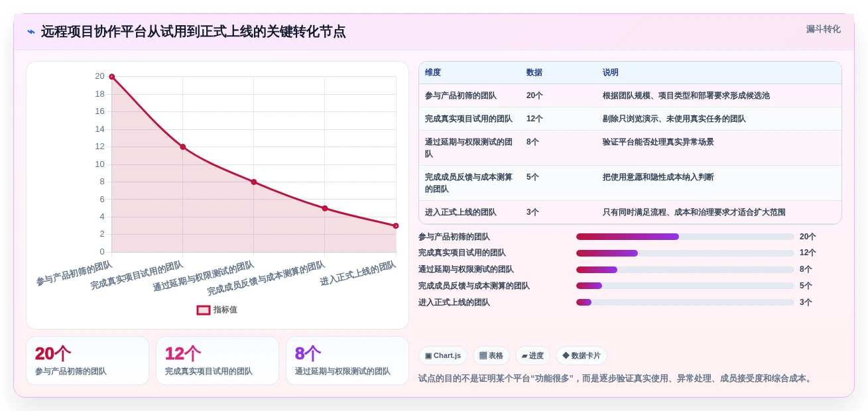Image resolution: width=868 pixels, height=411 pixels.
Task: Click table cell 通过延期与权限测试的团队
Action: (469, 148)
